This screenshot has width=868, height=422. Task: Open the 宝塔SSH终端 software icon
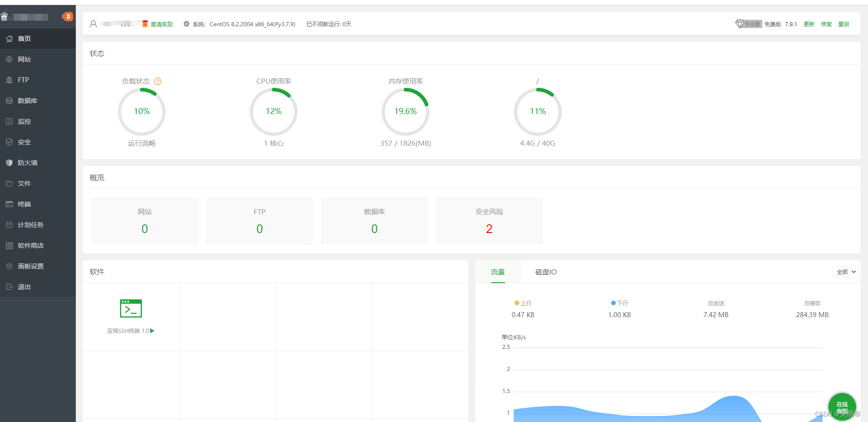[131, 308]
